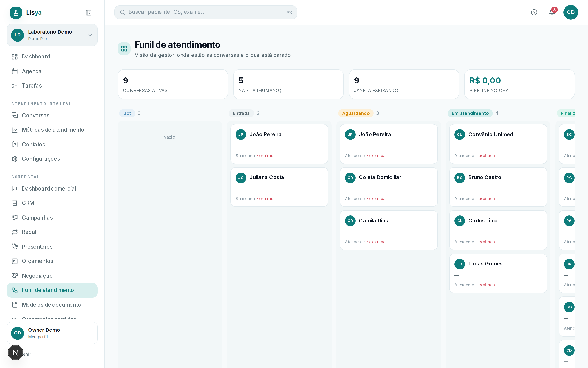
Task: Select Funil de atendimento menu item
Action: click(x=52, y=290)
